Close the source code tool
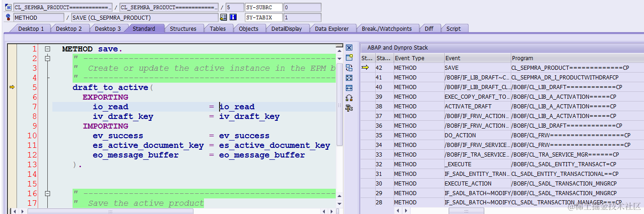The width and height of the screenshot is (644, 214). click(349, 48)
